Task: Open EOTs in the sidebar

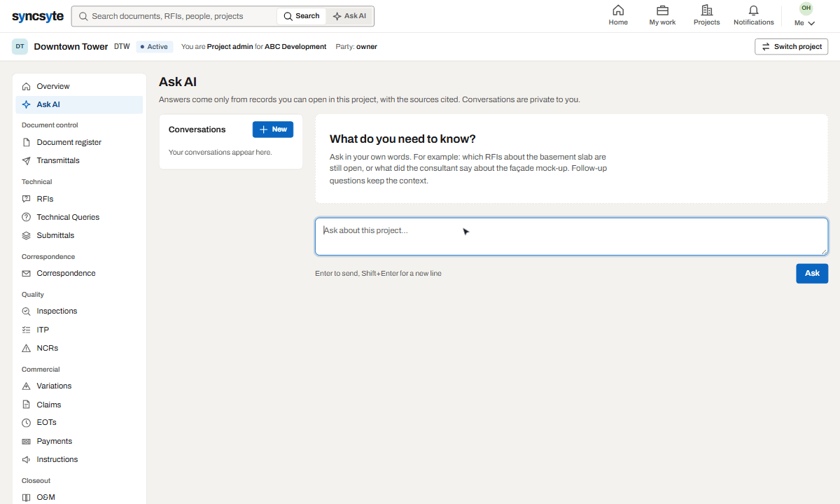Action: [x=79, y=423]
